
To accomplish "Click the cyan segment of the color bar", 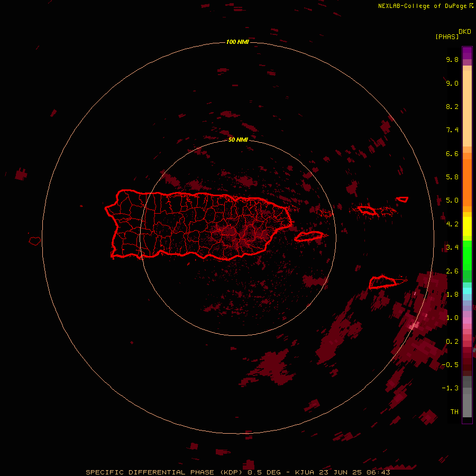I will pos(467,291).
